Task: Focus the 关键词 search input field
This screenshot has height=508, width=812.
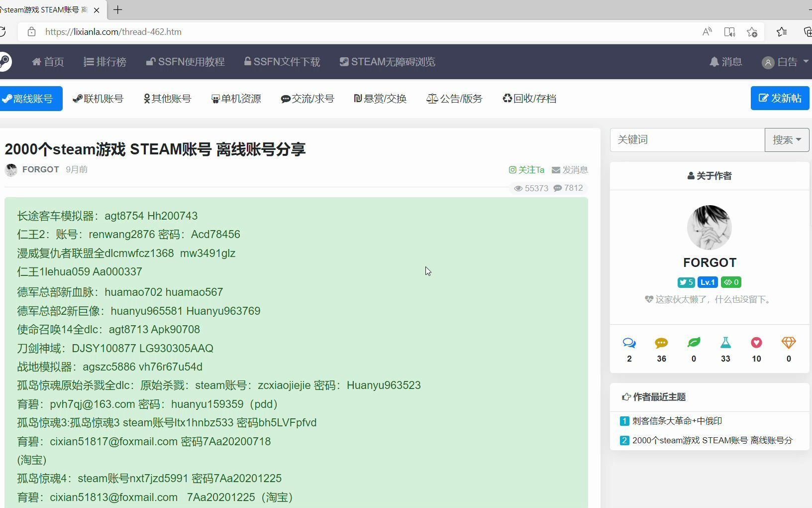Action: (x=687, y=140)
